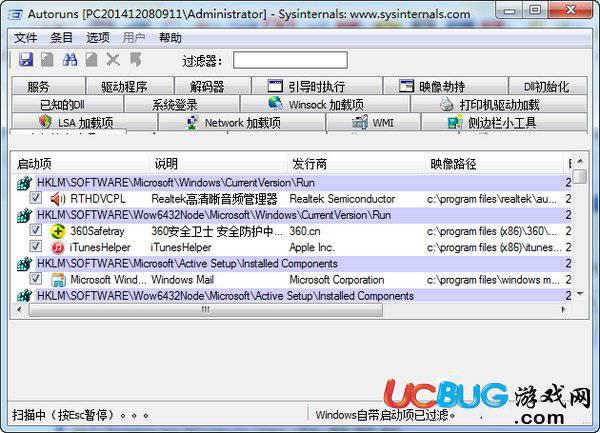The width and height of the screenshot is (600, 433).
Task: Open the Winsock 加载项 tab
Action: coord(325,104)
